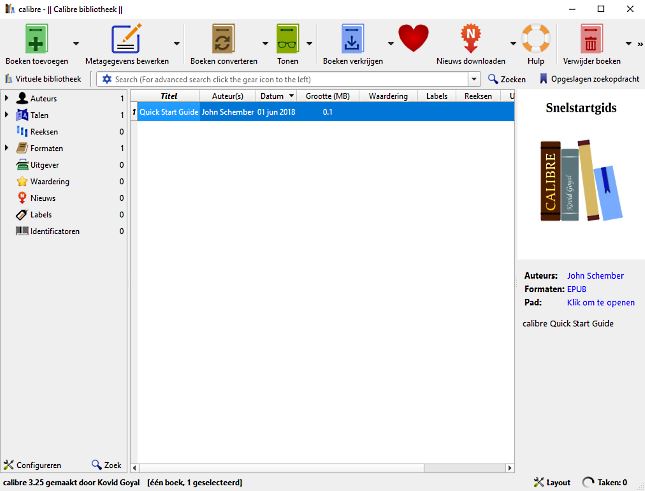Screen dimensions: 645x491
Task: Click the 01 jun 2018 date cell
Action: pos(276,112)
